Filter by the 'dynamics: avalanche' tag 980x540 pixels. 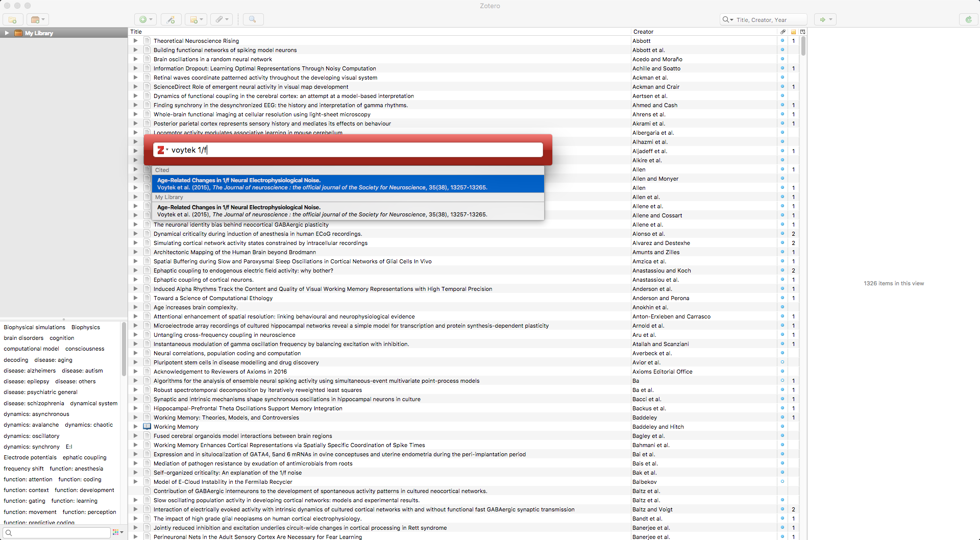pos(31,425)
